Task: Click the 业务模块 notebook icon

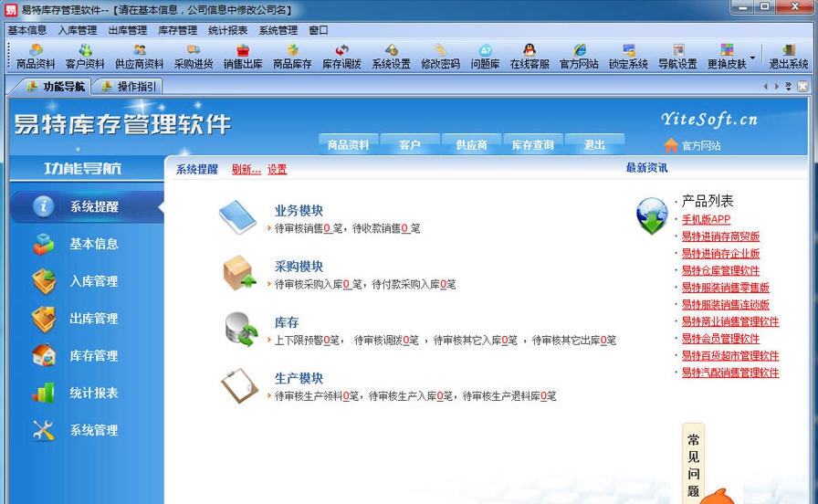Action: [x=237, y=217]
